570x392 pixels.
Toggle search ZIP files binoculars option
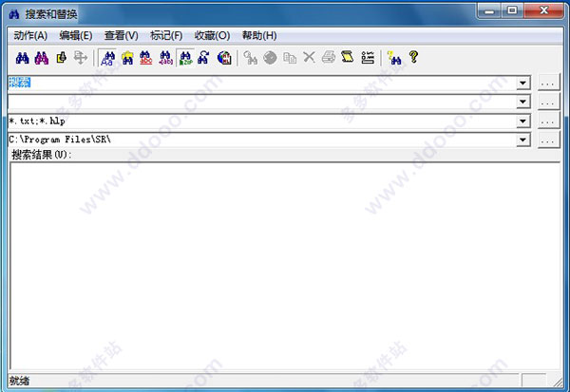[185, 58]
